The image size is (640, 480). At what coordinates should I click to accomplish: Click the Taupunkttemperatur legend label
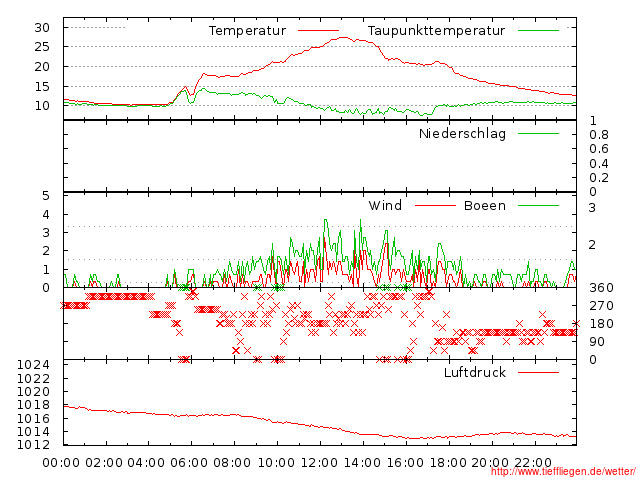pos(436,31)
